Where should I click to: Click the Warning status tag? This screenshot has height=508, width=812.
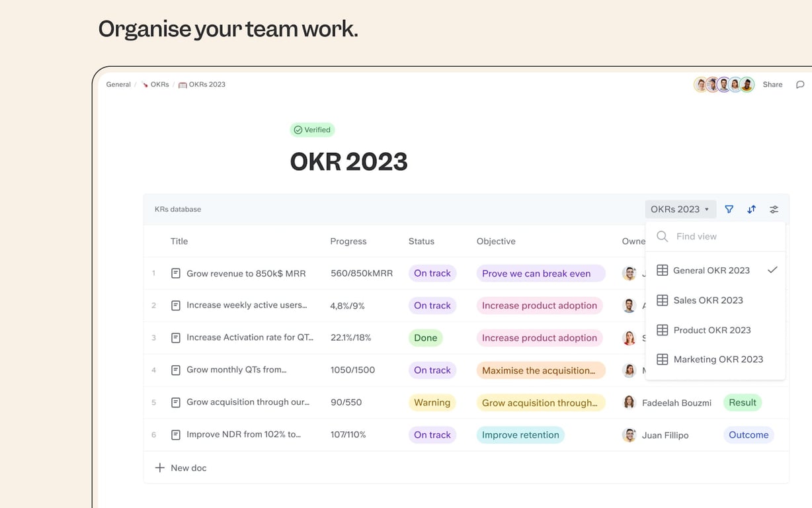pos(432,402)
